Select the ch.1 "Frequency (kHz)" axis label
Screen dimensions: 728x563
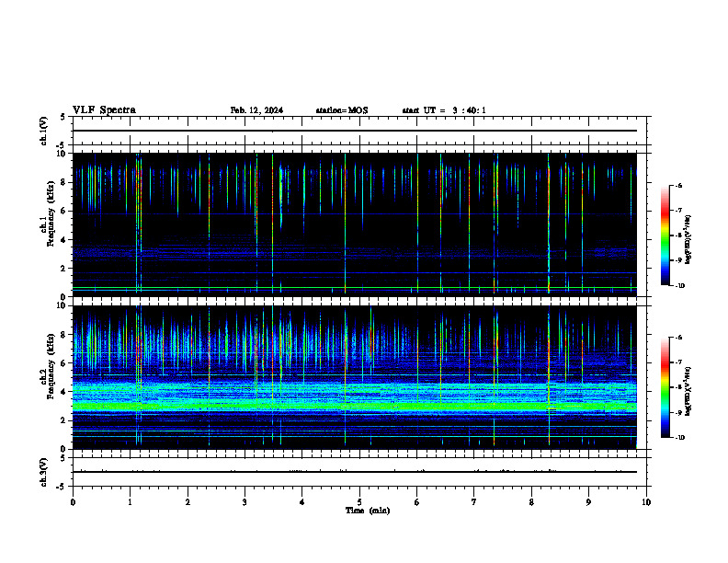pos(51,214)
